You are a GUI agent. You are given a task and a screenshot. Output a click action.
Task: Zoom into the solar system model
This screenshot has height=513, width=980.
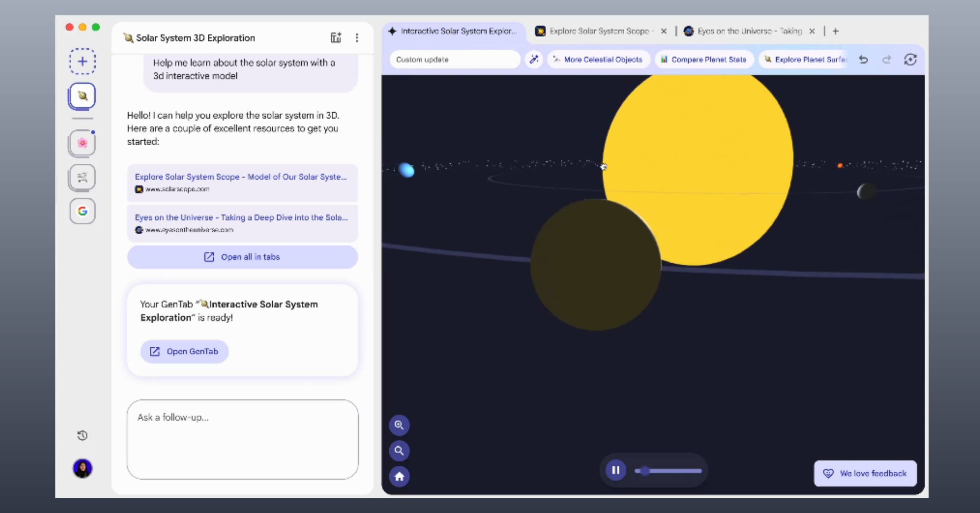point(399,425)
